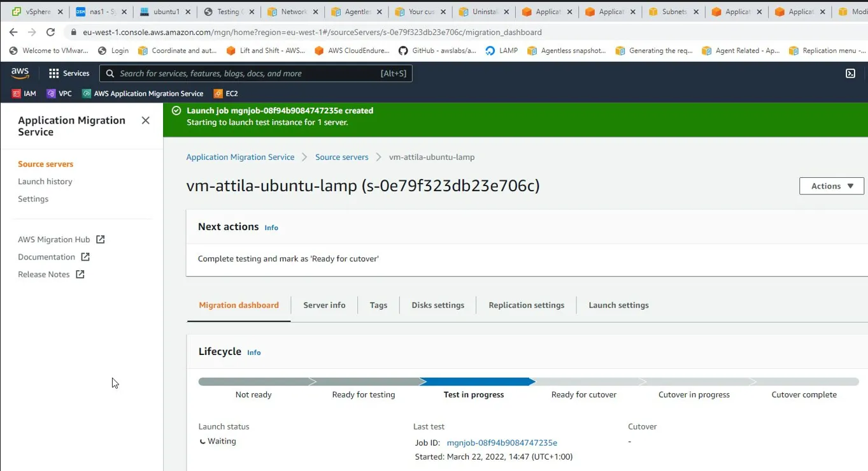This screenshot has width=868, height=471.
Task: Click the Ready for cutover lifecycle segment
Action: tap(584, 395)
